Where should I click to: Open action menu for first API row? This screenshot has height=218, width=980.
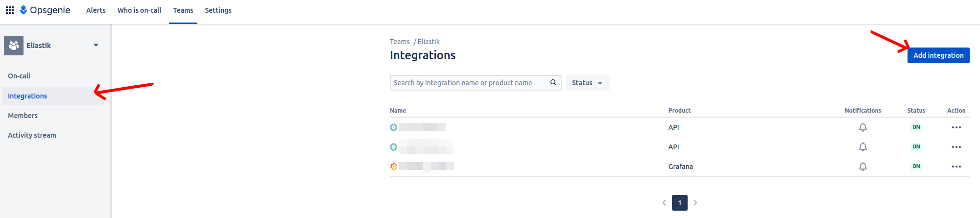click(x=956, y=127)
